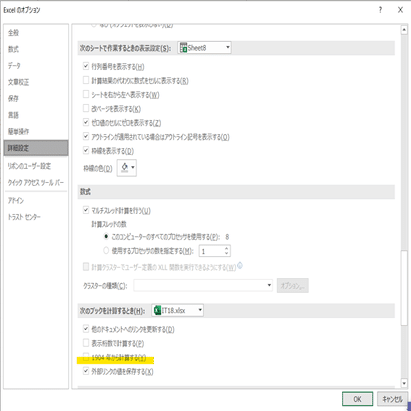Click the IT18.xlsx Excel file icon
The height and width of the screenshot is (411, 411).
click(x=157, y=310)
